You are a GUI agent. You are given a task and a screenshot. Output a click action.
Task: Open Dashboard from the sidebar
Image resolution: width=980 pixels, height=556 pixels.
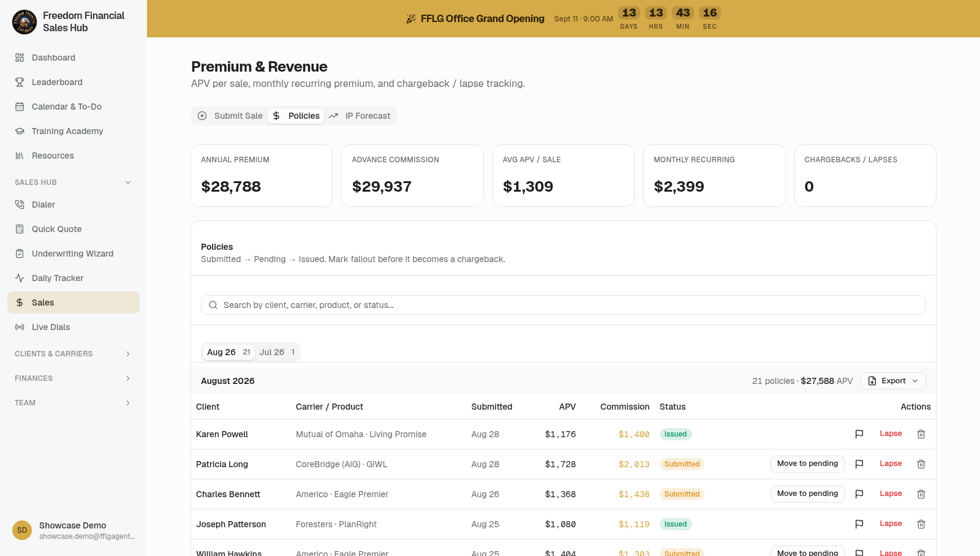[73, 58]
